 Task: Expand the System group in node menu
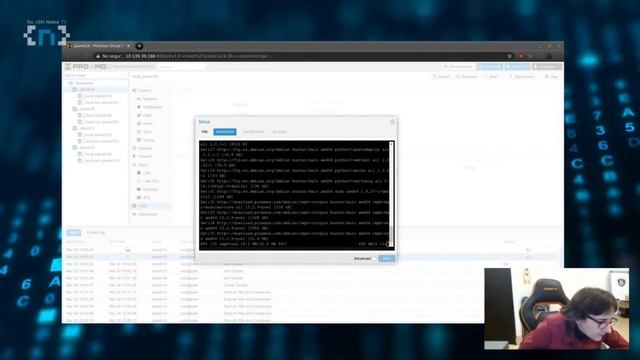point(142,90)
